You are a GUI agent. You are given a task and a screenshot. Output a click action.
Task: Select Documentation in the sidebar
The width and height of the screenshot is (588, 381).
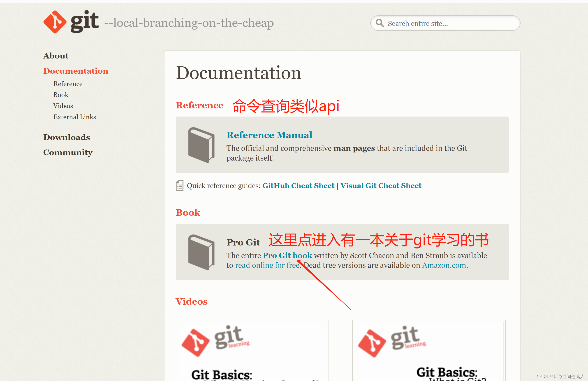[x=76, y=71]
